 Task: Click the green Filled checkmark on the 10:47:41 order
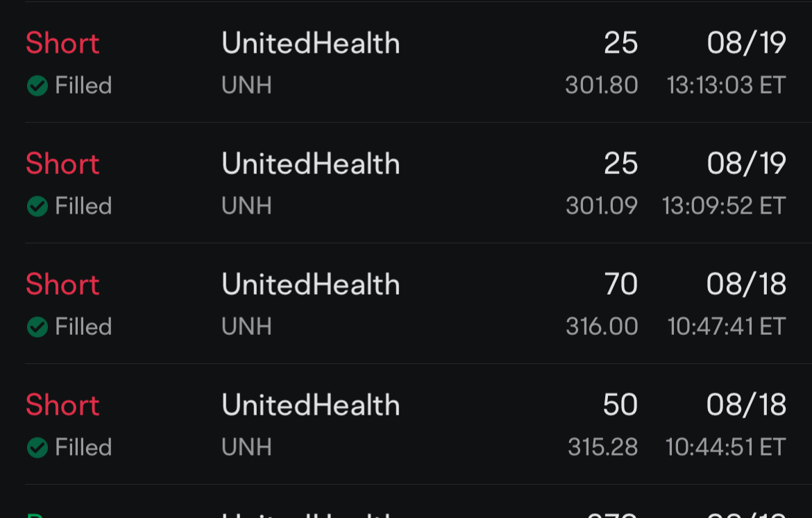click(x=37, y=327)
